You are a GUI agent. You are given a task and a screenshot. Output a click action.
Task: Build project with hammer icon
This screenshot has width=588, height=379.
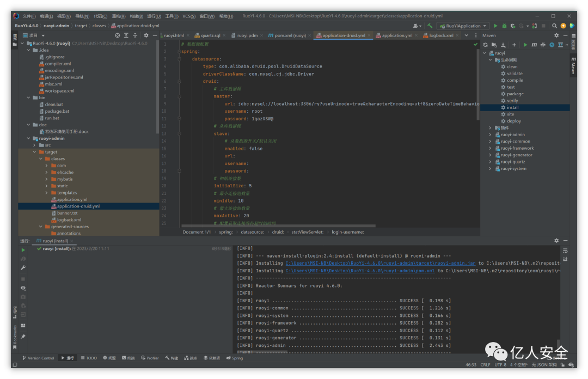tap(430, 26)
